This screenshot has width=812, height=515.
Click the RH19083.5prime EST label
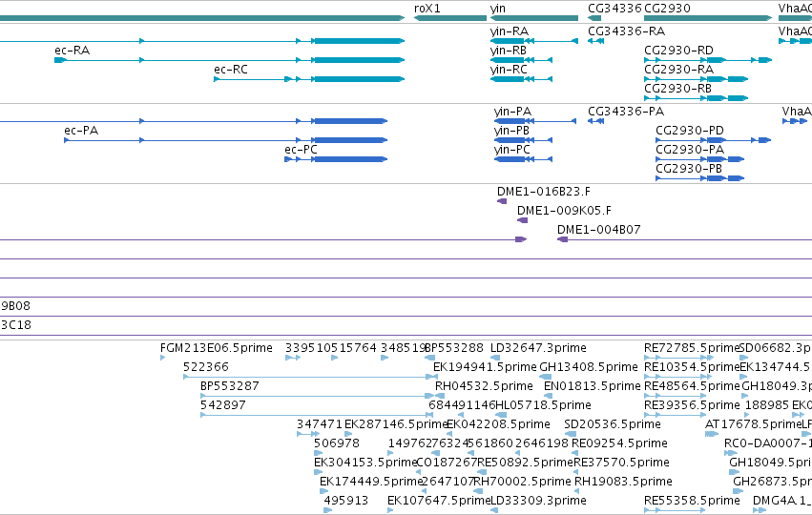[623, 482]
